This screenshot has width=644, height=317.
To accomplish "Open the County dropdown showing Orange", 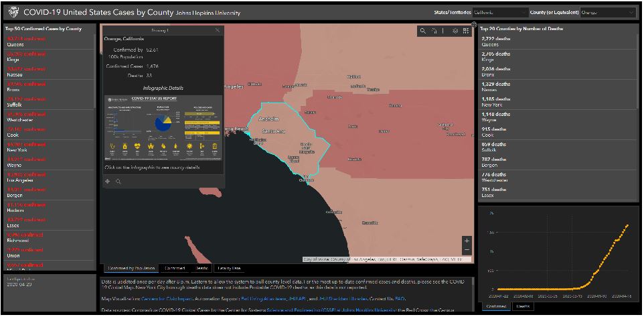I will click(608, 13).
